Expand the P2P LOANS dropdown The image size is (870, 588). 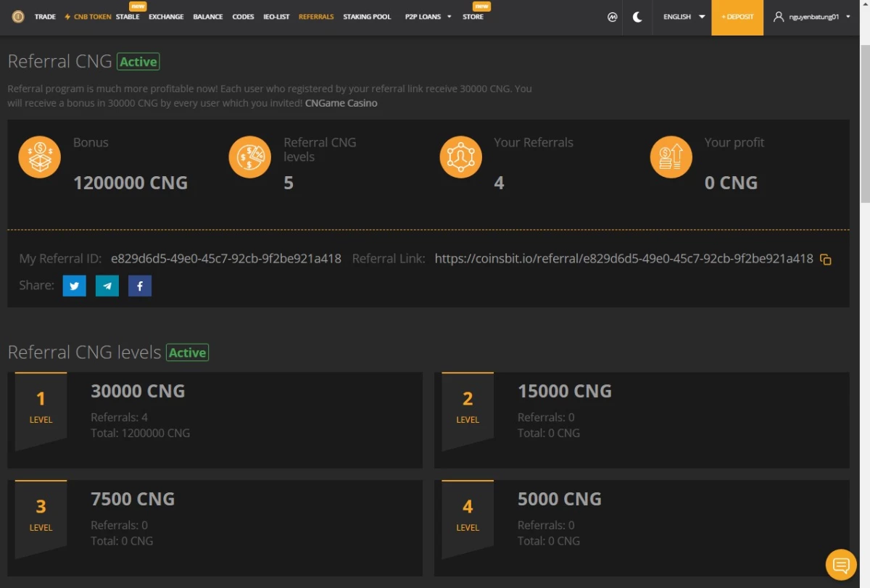point(428,17)
